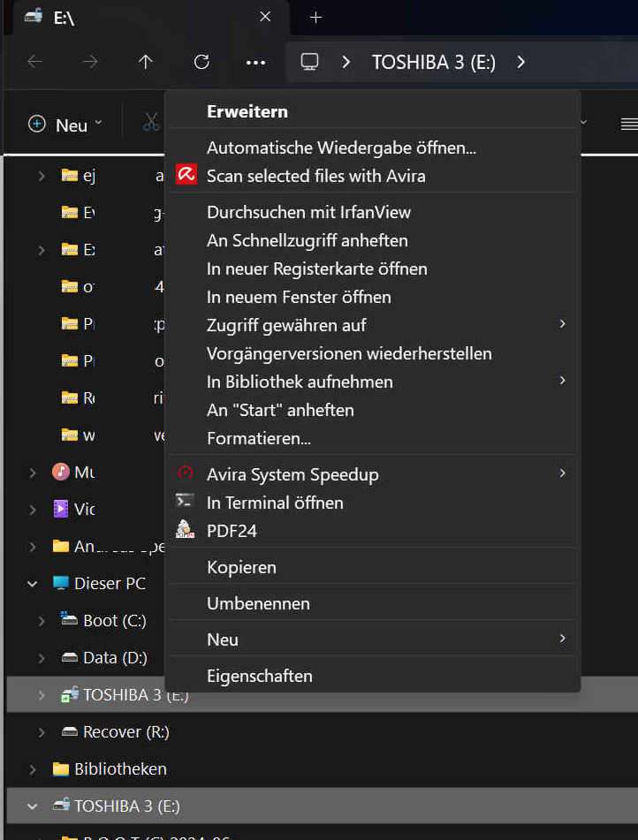Click TOSHIBA 3 (E:) breadcrumb in address bar
The image size is (638, 840).
[x=434, y=62]
